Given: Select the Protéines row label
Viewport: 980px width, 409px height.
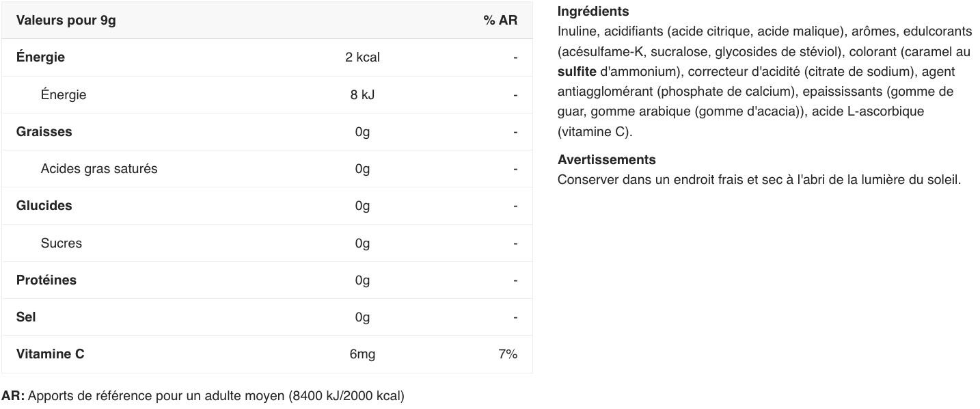Looking at the screenshot, I should point(46,280).
